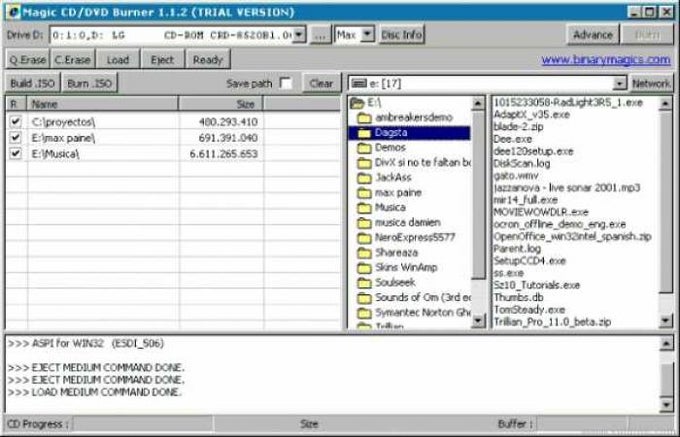Select the file Parent.log
Screen dimensions: 680x437
517,249
